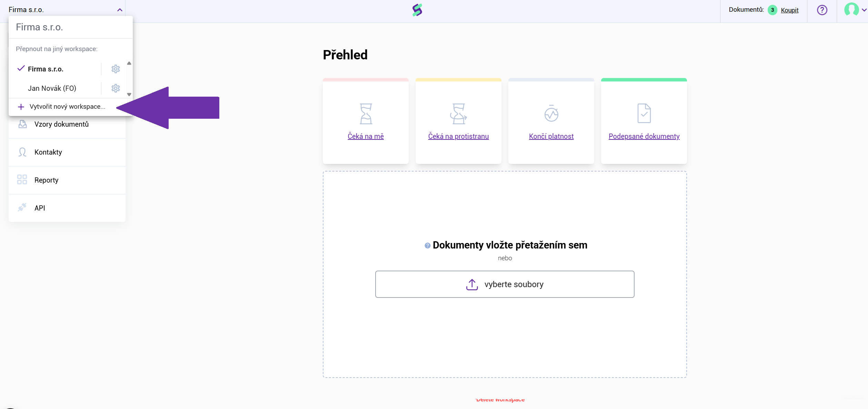Click the stopwatch icon for Končí platnost
This screenshot has height=409, width=868.
[x=551, y=114]
